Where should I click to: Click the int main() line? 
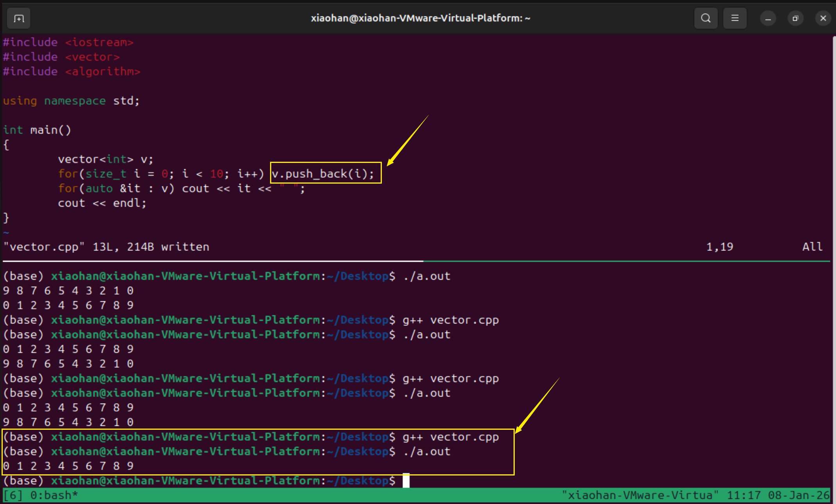coord(38,130)
